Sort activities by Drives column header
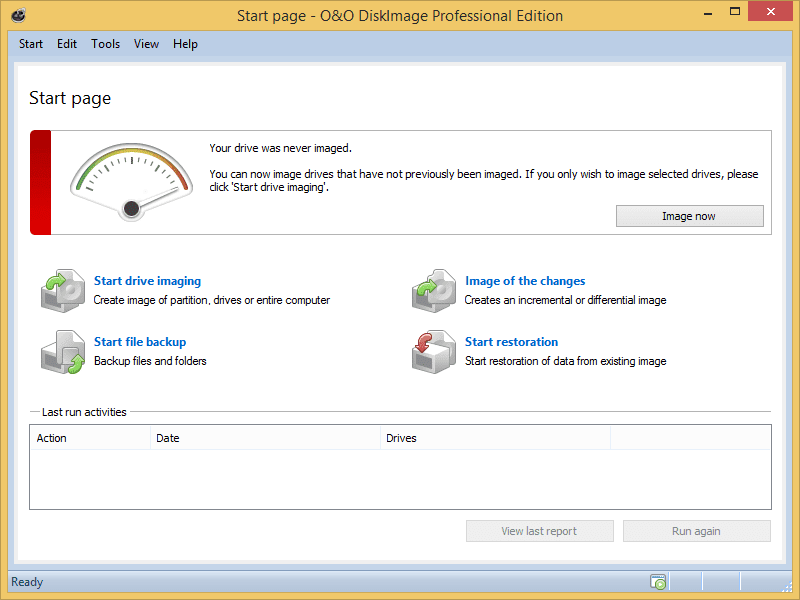This screenshot has height=600, width=800. click(495, 438)
